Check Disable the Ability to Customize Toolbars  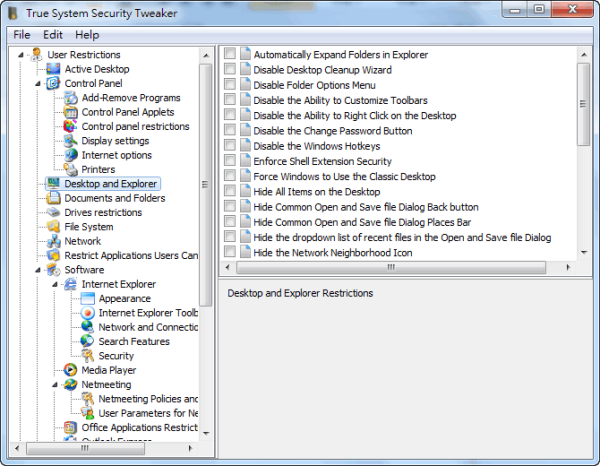(230, 99)
